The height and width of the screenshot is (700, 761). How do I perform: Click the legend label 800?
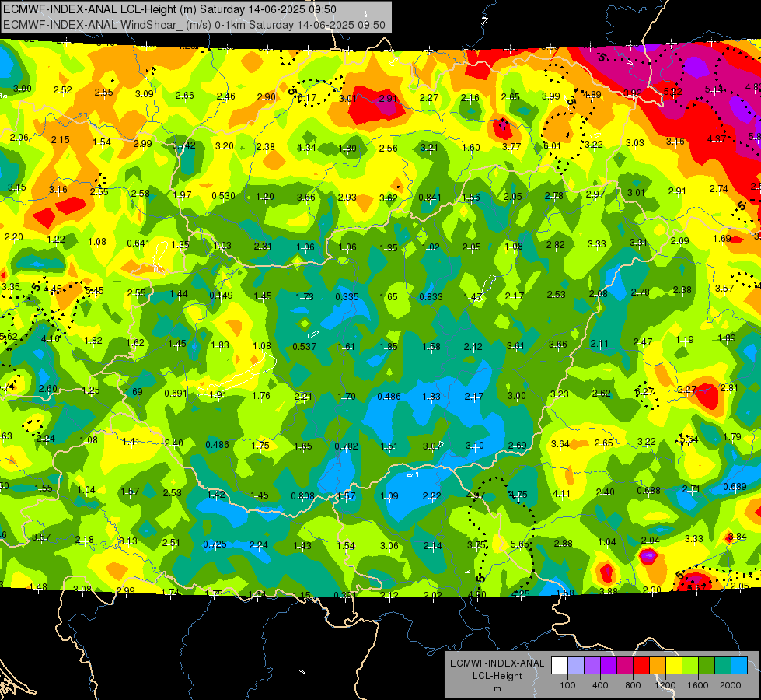pyautogui.click(x=633, y=685)
